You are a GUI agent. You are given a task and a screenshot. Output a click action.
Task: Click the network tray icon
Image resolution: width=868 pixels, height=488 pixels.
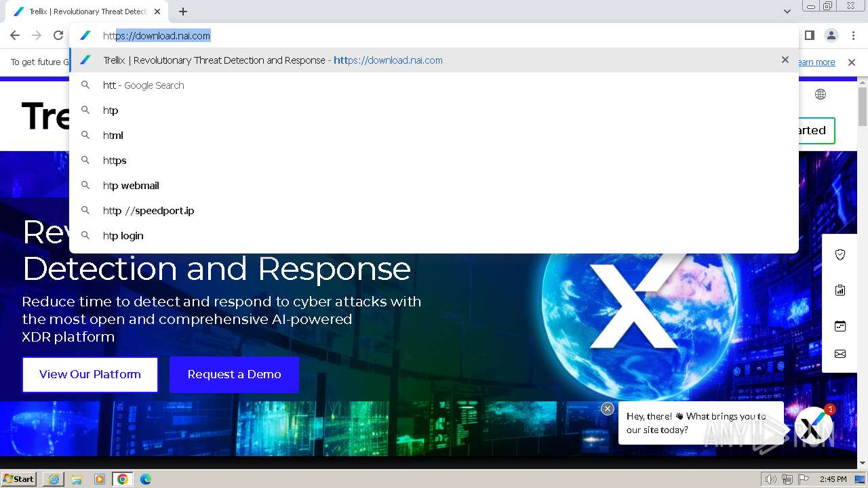pos(787,479)
